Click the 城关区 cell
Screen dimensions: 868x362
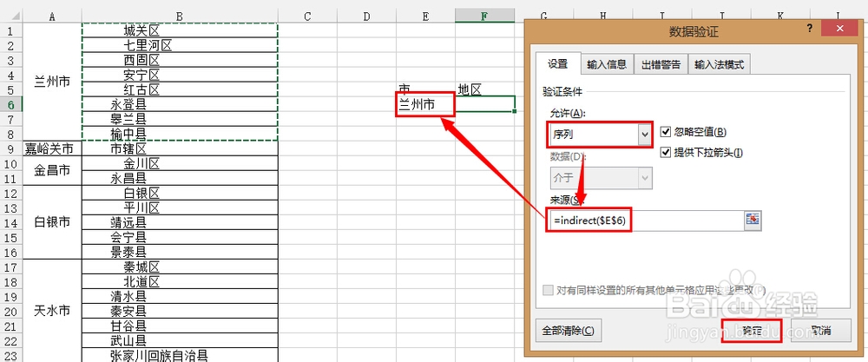(x=180, y=30)
